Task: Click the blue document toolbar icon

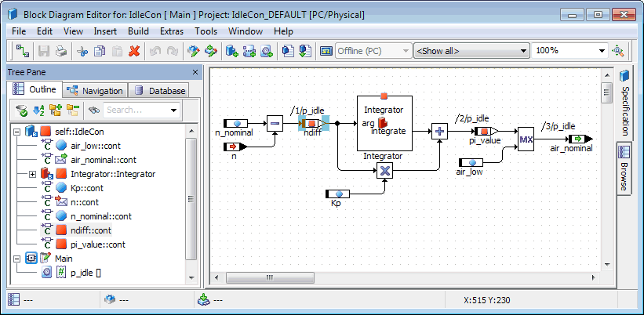Action: coord(288,51)
